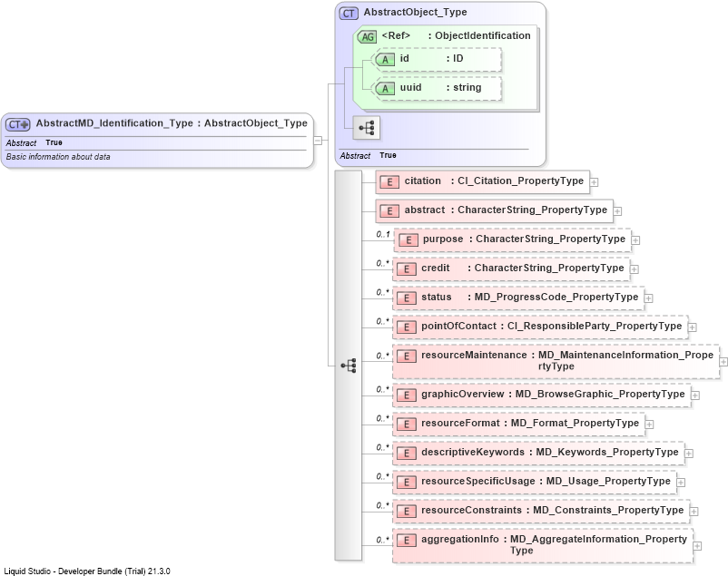Expand the resourceFormat element
The image size is (728, 576).
point(650,425)
